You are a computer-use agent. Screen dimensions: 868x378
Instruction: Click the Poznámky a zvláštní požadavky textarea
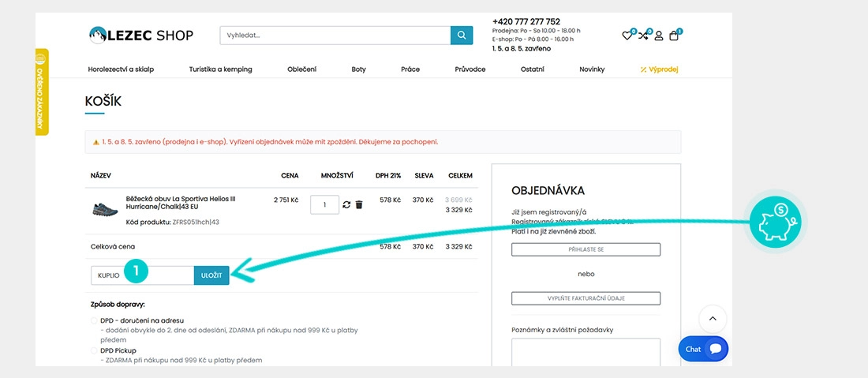click(x=586, y=352)
